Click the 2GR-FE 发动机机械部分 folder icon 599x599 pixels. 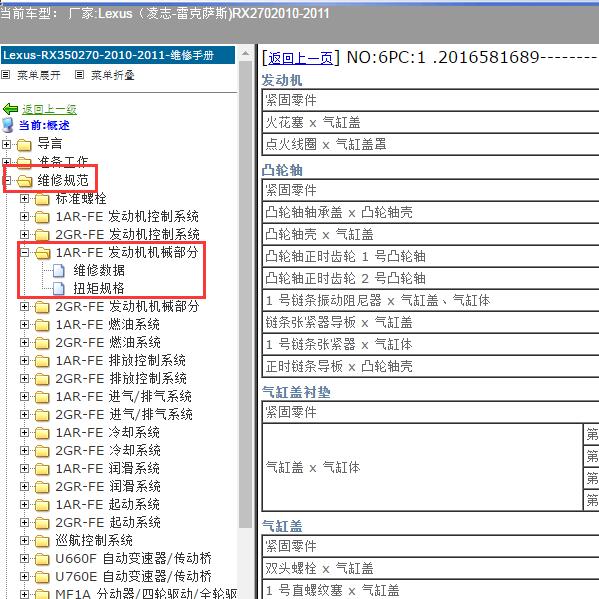point(42,307)
